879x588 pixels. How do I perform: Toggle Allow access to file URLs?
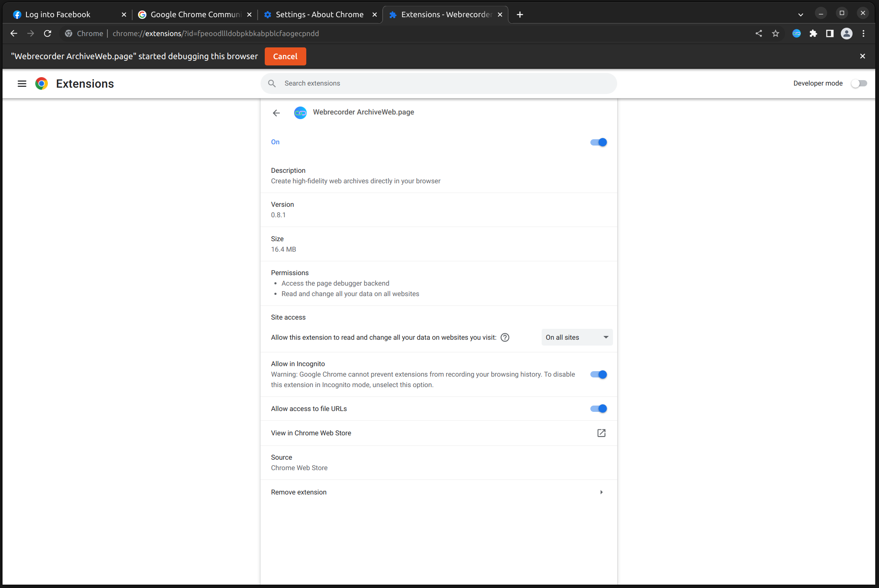click(x=598, y=408)
